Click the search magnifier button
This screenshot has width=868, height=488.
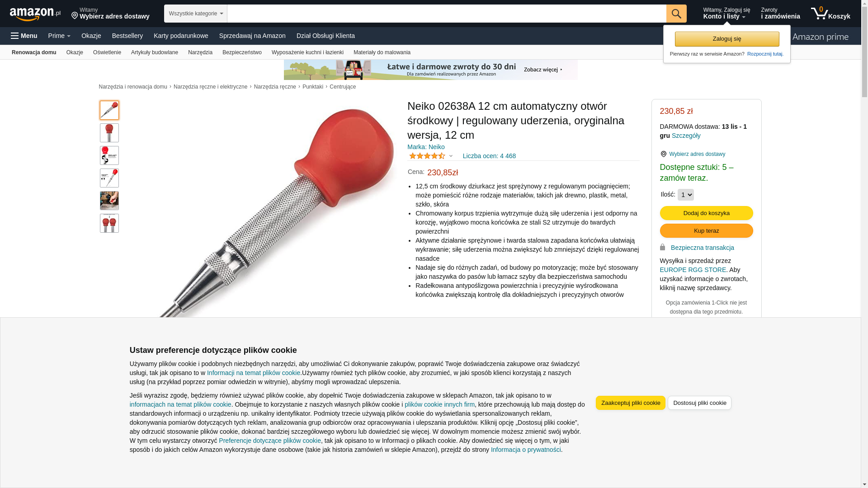click(x=676, y=14)
